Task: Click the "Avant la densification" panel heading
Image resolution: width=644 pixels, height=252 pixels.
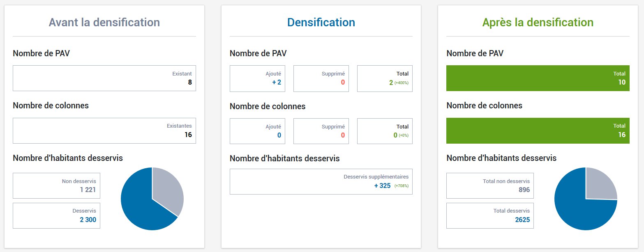Action: point(104,22)
